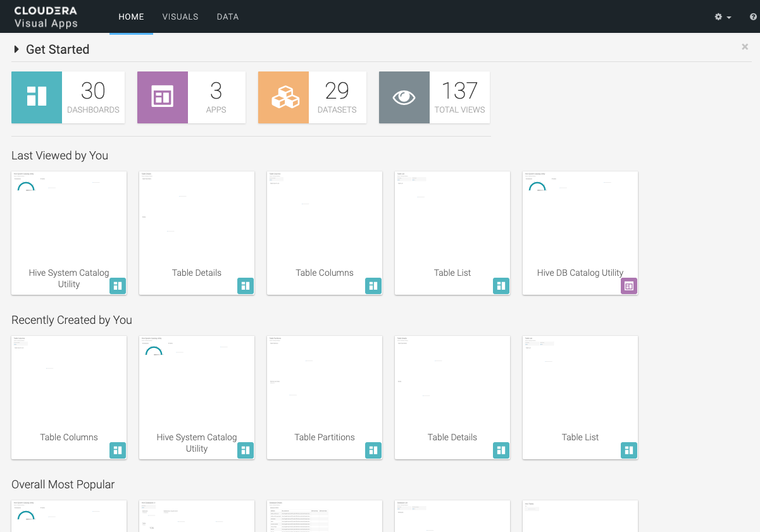Open last viewed Hive System Catalog Utility thumbnail
760x532 pixels.
(69, 218)
